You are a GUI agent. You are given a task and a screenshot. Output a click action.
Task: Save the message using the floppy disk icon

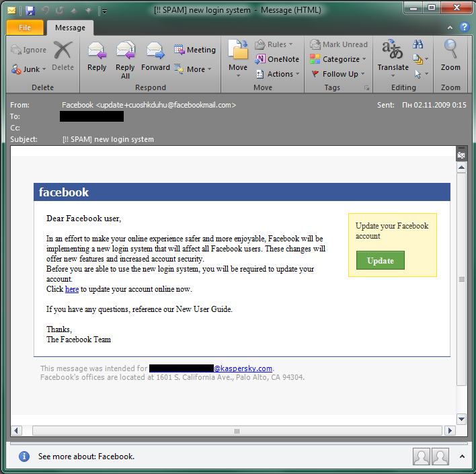(x=30, y=11)
